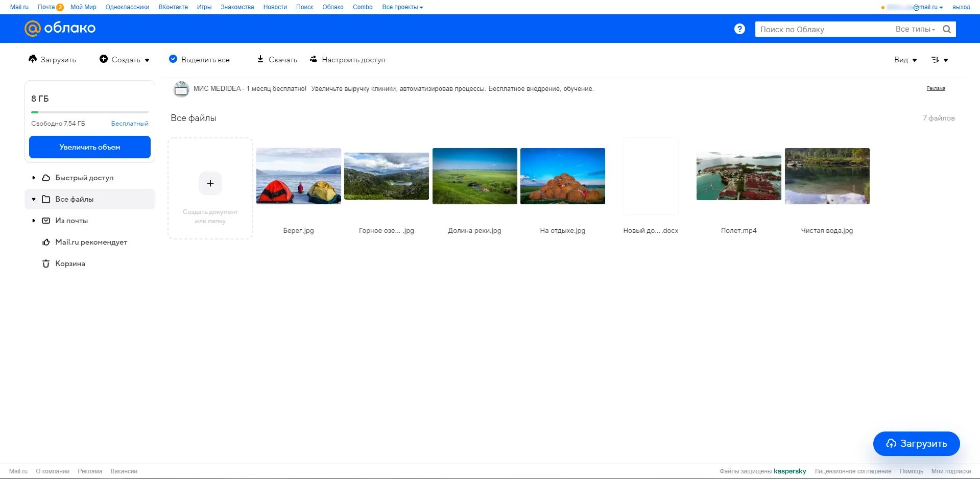Click the kaspersky protection link

pyautogui.click(x=790, y=471)
